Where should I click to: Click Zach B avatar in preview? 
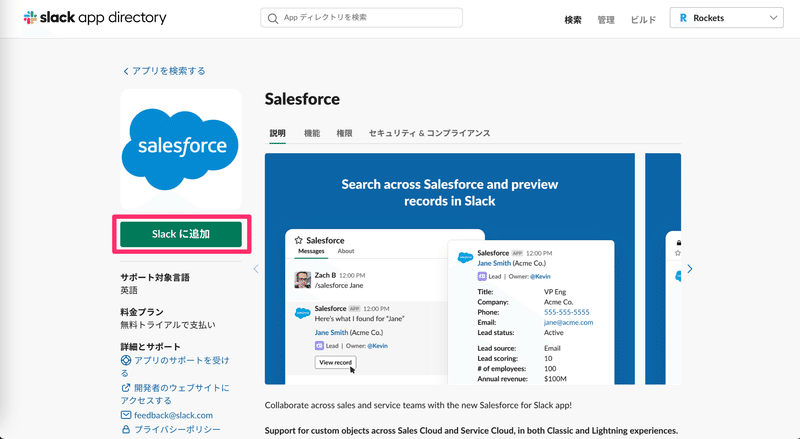303,280
